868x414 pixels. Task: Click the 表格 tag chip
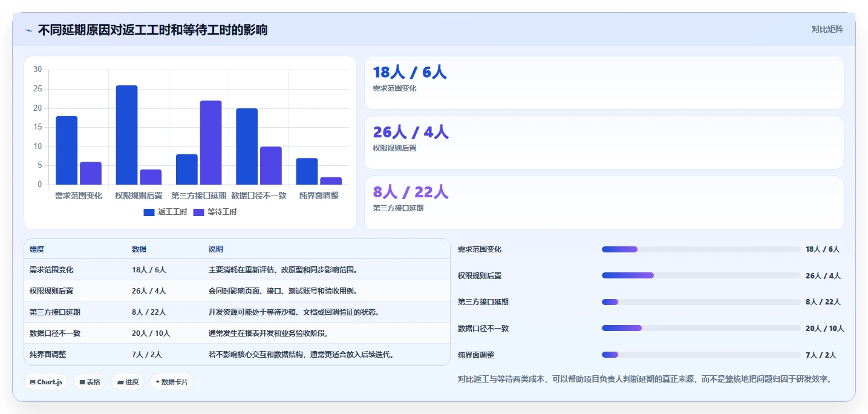point(90,382)
